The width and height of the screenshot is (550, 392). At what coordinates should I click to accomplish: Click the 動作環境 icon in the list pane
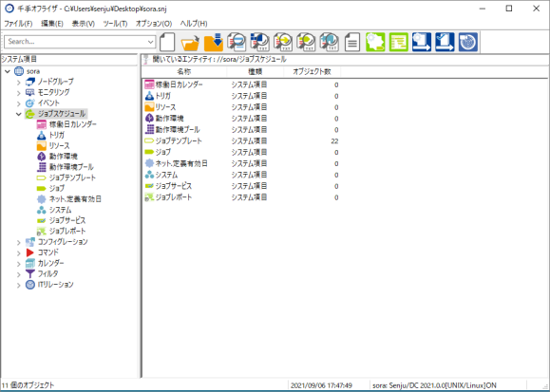tap(149, 118)
